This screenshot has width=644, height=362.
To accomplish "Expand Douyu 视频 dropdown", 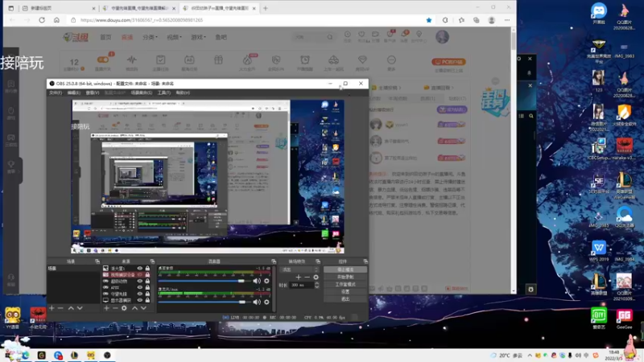I will 174,37.
